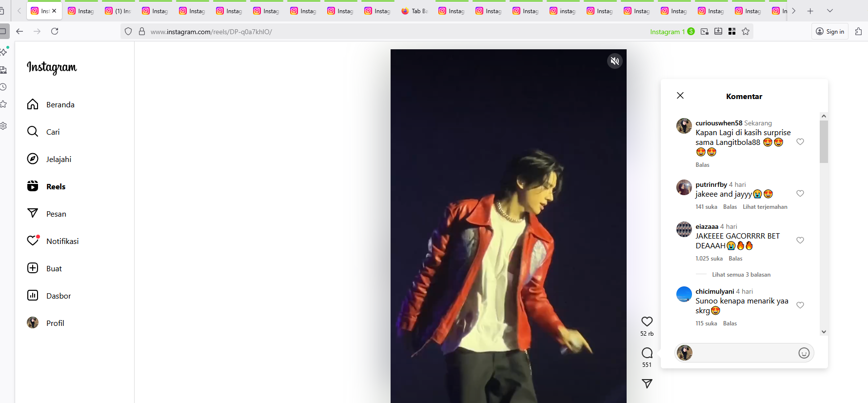Click the address bar URL
Viewport: 868px width, 403px height.
211,32
